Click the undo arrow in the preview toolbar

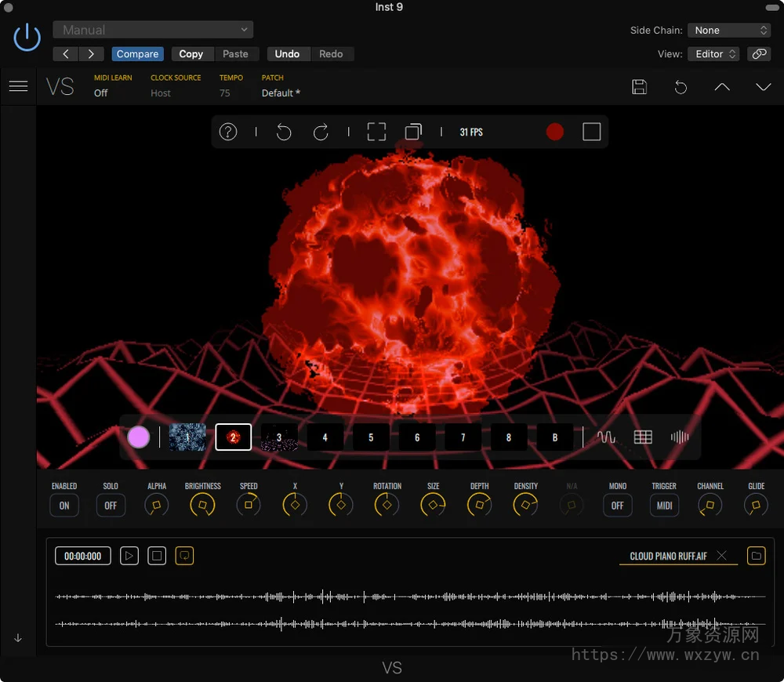[x=284, y=132]
